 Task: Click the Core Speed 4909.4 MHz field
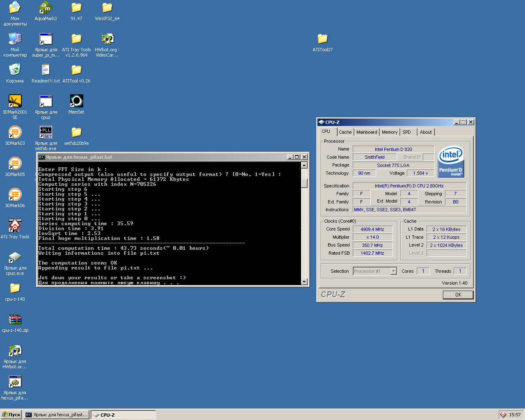point(372,229)
